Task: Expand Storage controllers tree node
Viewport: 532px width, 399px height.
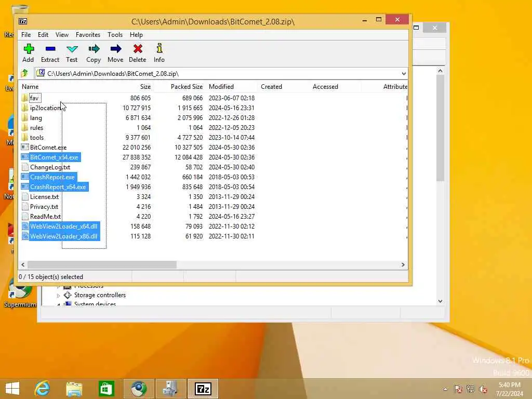Action: coord(58,296)
